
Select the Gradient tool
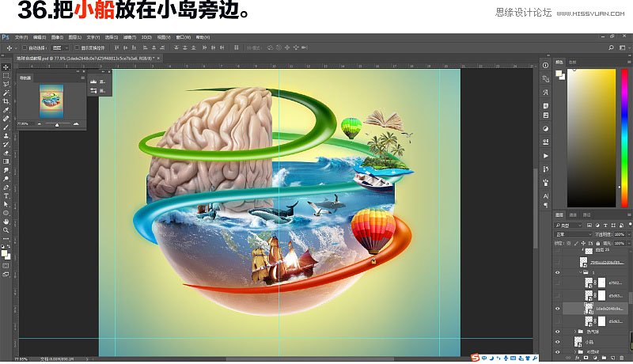(x=6, y=161)
